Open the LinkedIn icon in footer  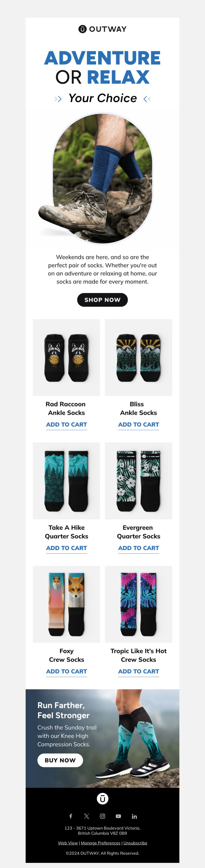(x=134, y=816)
